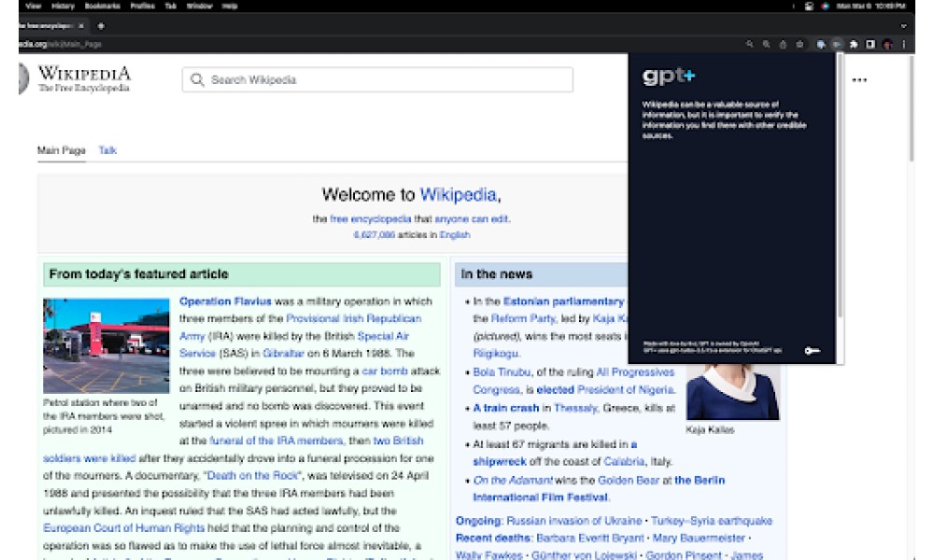
Task: Follow the 'anyone can edit' link
Action: 471,219
